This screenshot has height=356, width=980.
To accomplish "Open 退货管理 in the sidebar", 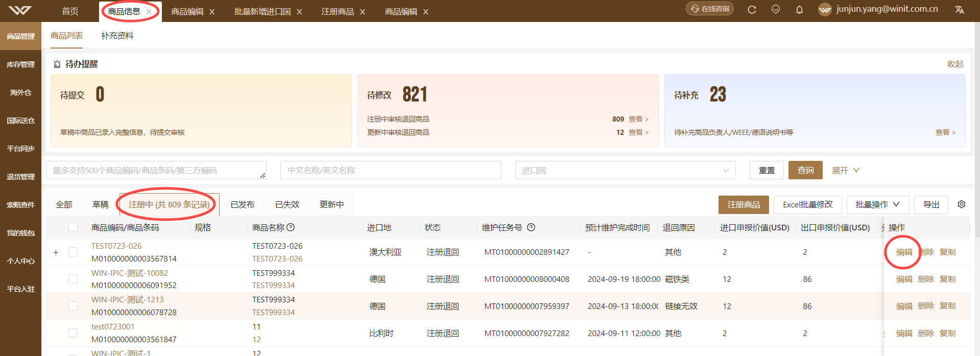I will click(x=20, y=177).
